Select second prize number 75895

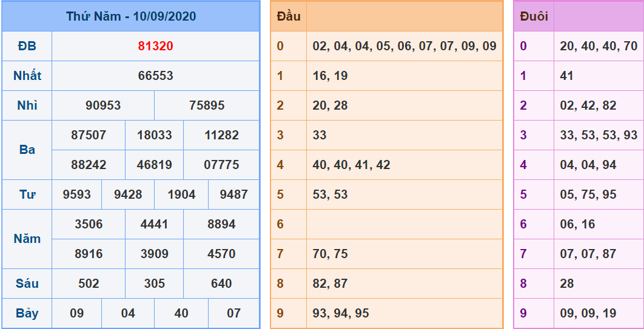[207, 105]
